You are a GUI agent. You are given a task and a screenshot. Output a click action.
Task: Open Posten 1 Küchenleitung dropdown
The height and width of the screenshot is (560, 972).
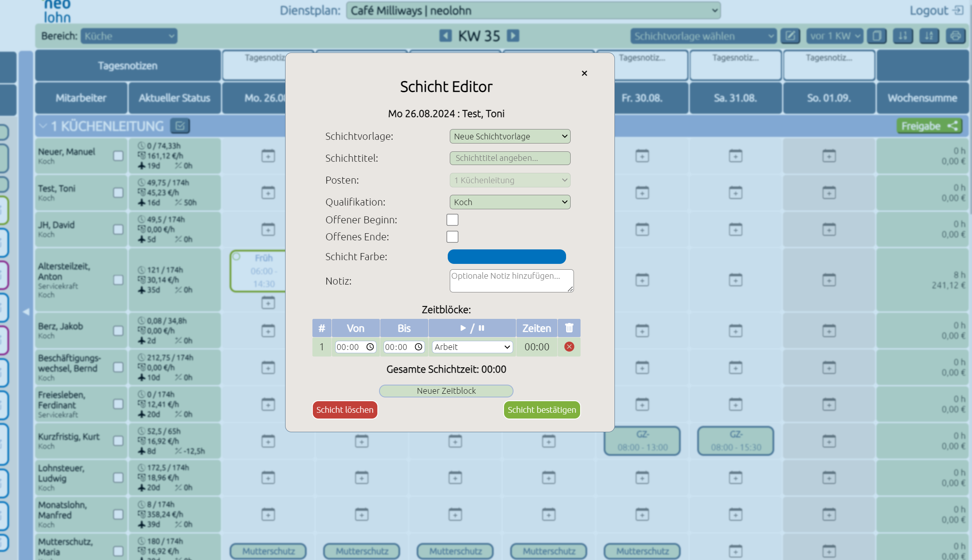(510, 180)
